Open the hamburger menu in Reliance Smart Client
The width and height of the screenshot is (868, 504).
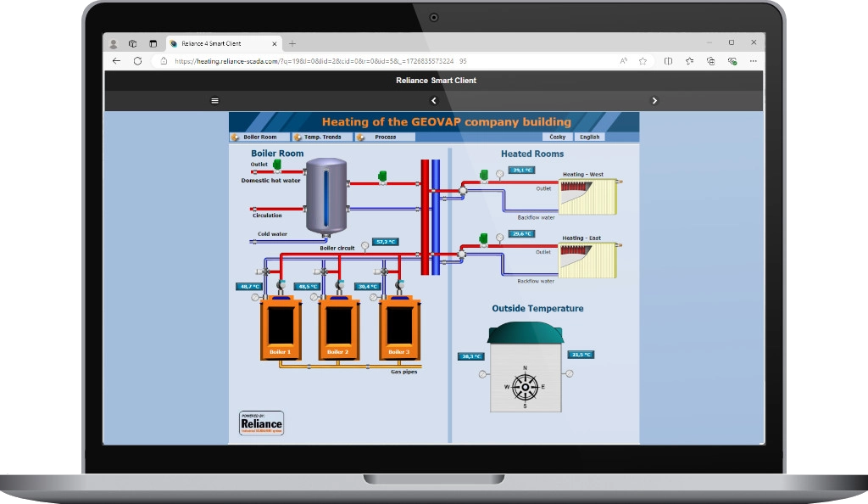[214, 101]
